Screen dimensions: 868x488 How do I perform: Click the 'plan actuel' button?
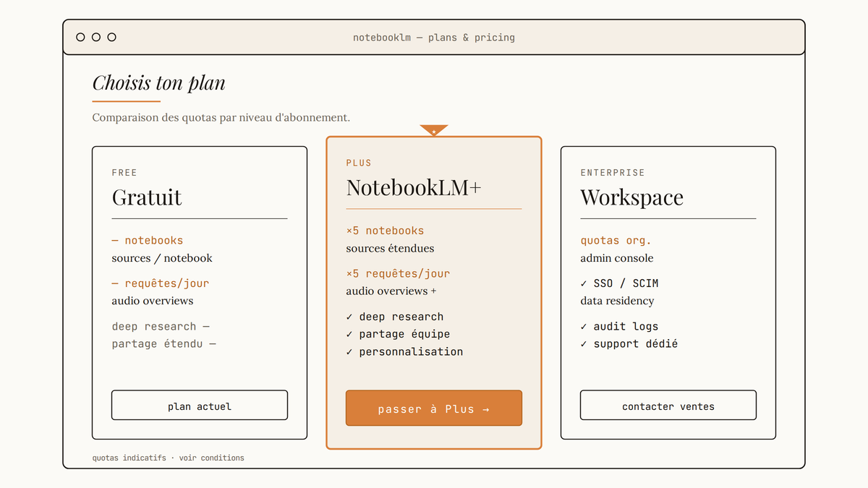pos(200,406)
